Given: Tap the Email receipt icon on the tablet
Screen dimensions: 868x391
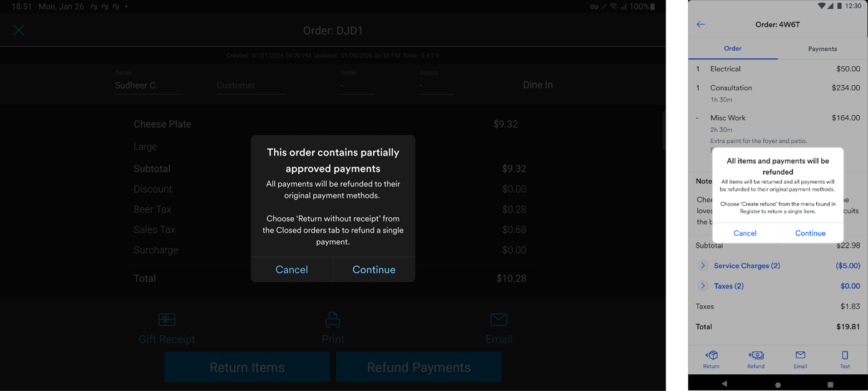Looking at the screenshot, I should point(499,320).
